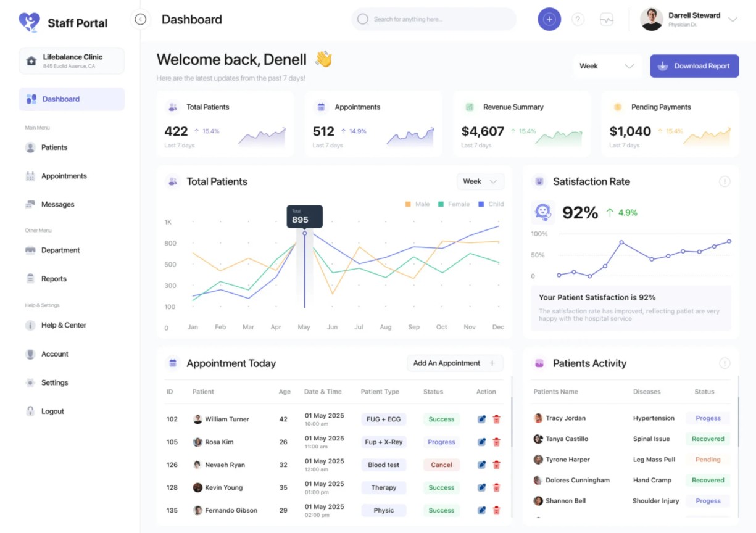
Task: Open the help question mark icon
Action: (x=578, y=19)
